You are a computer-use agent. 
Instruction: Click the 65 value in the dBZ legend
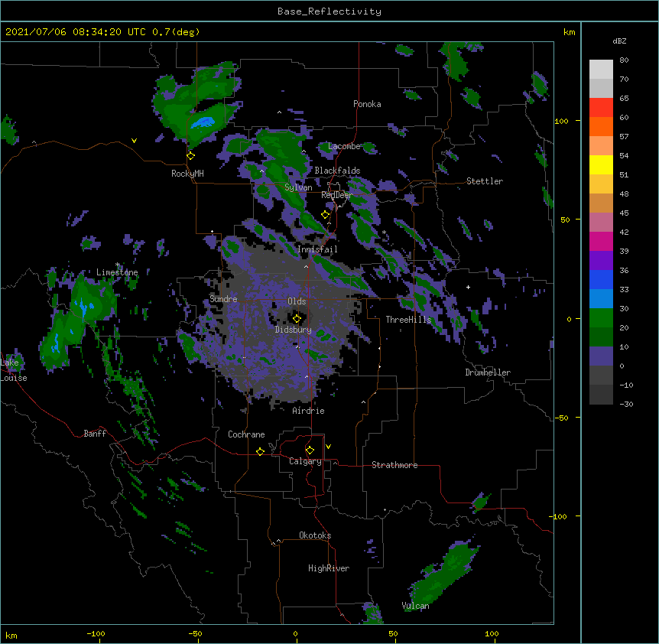point(624,98)
